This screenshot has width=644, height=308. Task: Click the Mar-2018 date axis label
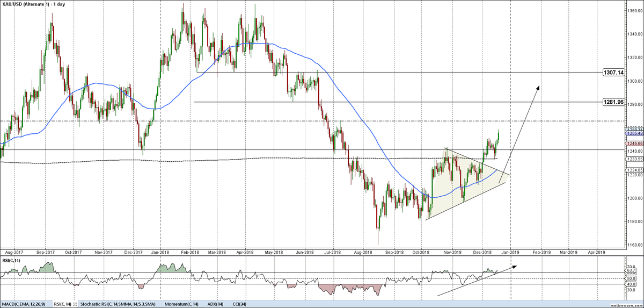[217, 252]
